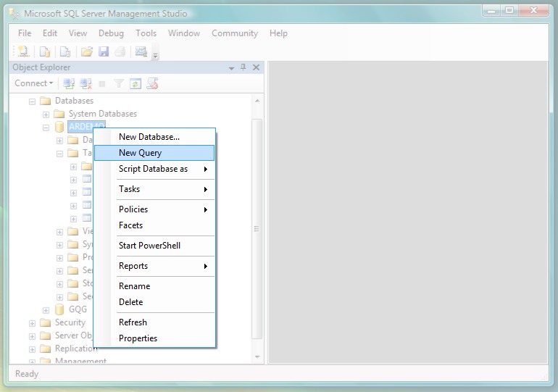This screenshot has width=558, height=392.
Task: Click the Stop square icon in Object Explorer
Action: [101, 84]
